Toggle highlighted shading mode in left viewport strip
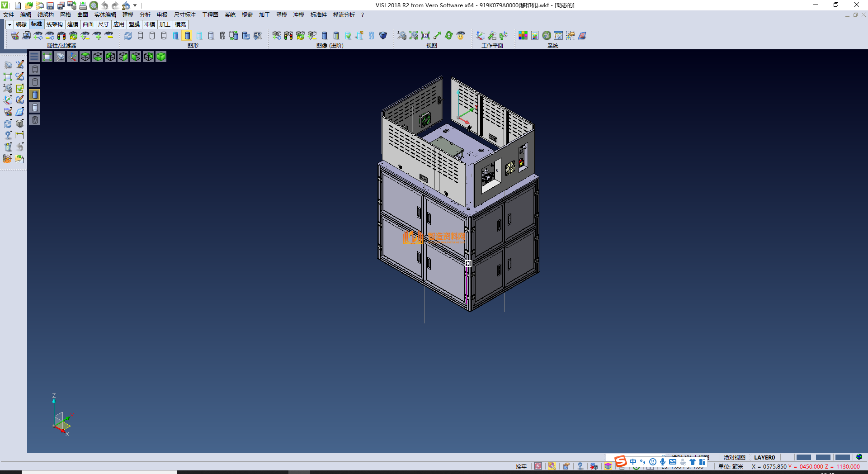Image resolution: width=868 pixels, height=474 pixels. 35,95
